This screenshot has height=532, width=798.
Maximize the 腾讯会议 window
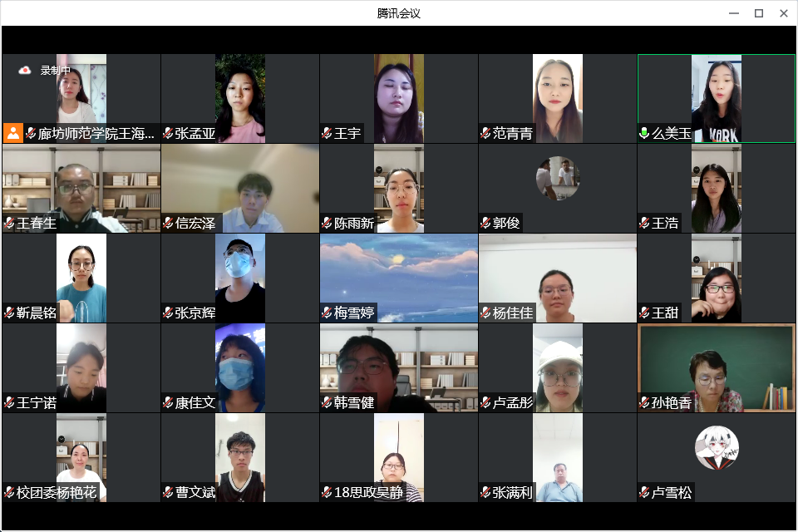click(x=759, y=13)
